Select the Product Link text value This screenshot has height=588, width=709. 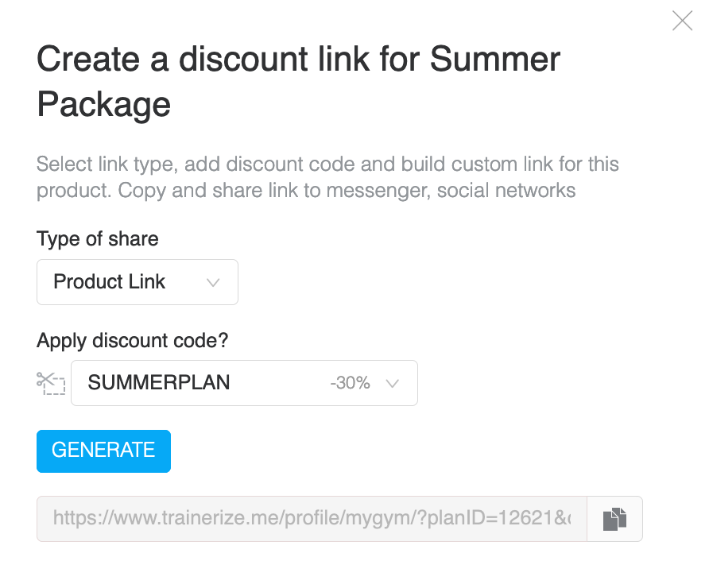[110, 281]
